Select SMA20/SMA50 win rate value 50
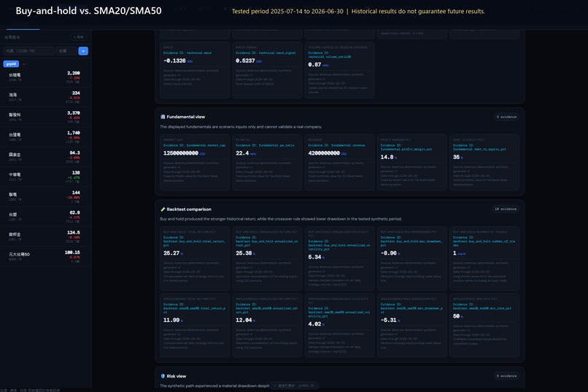The height and width of the screenshot is (392, 588). [x=456, y=316]
